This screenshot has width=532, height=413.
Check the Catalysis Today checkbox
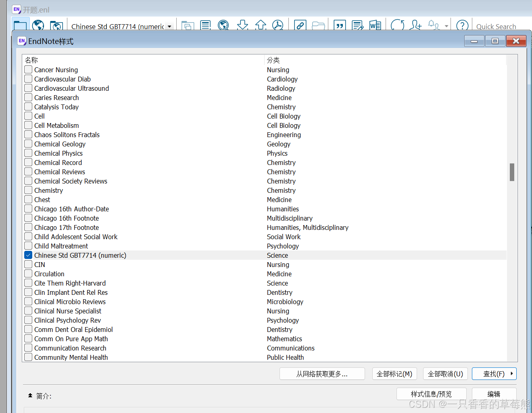point(28,106)
